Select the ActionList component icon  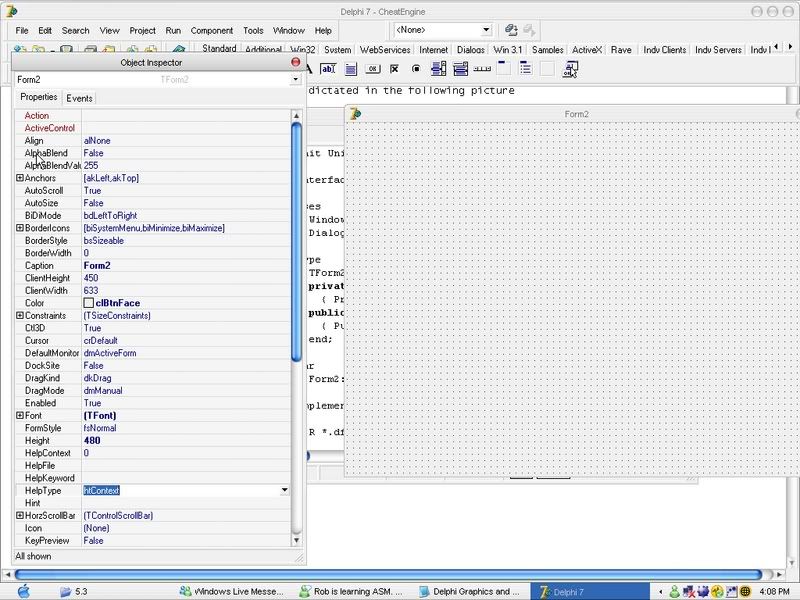point(570,69)
